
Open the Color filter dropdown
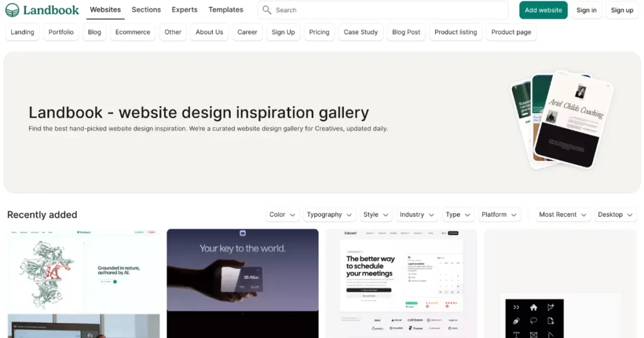282,215
